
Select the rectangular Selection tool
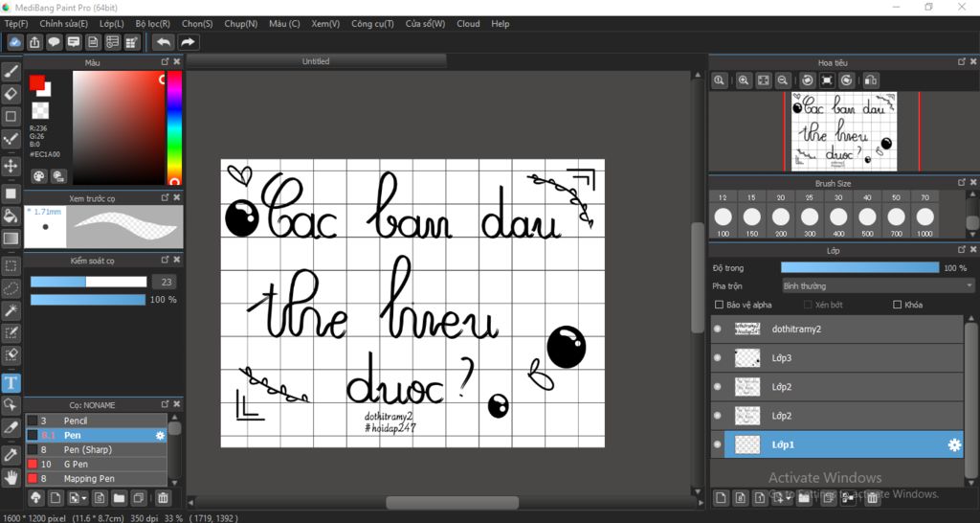pos(11,266)
